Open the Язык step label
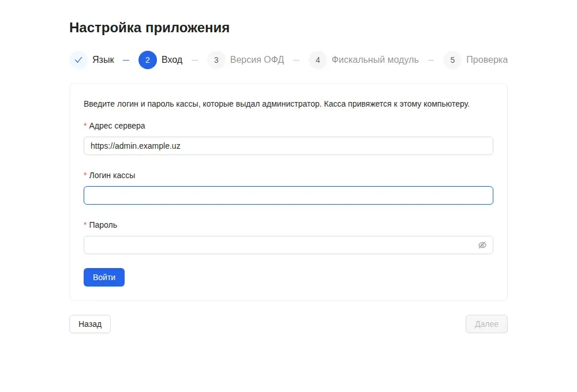577x392 pixels. (x=103, y=60)
